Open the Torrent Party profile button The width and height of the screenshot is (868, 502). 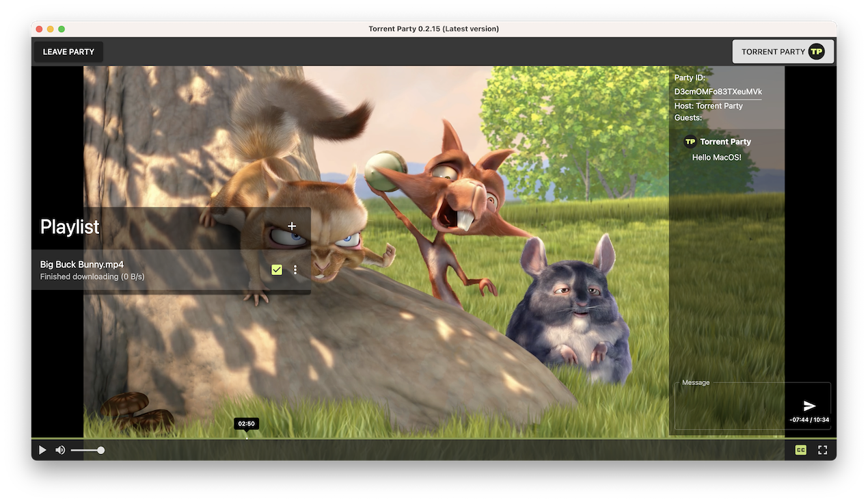(783, 52)
